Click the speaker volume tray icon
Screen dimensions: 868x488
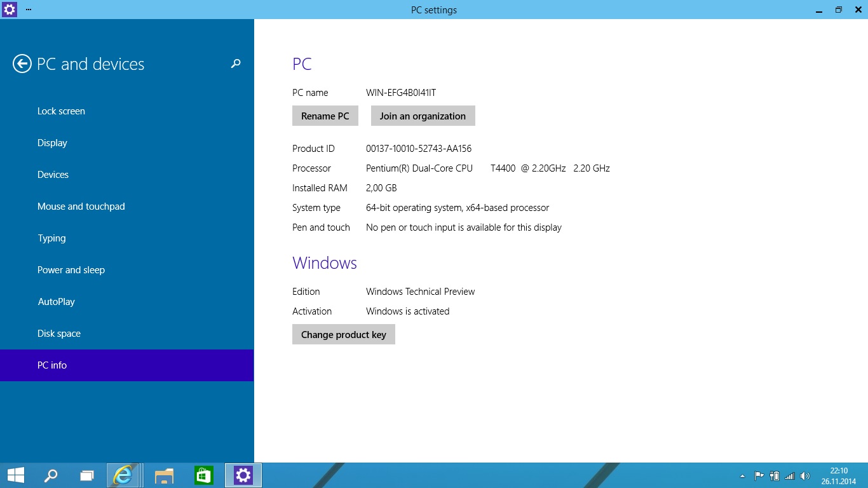coord(805,476)
